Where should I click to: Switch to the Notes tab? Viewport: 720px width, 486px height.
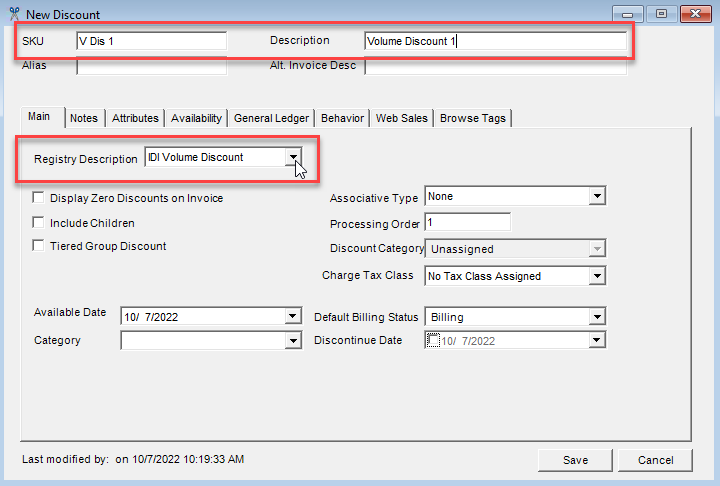click(x=84, y=118)
